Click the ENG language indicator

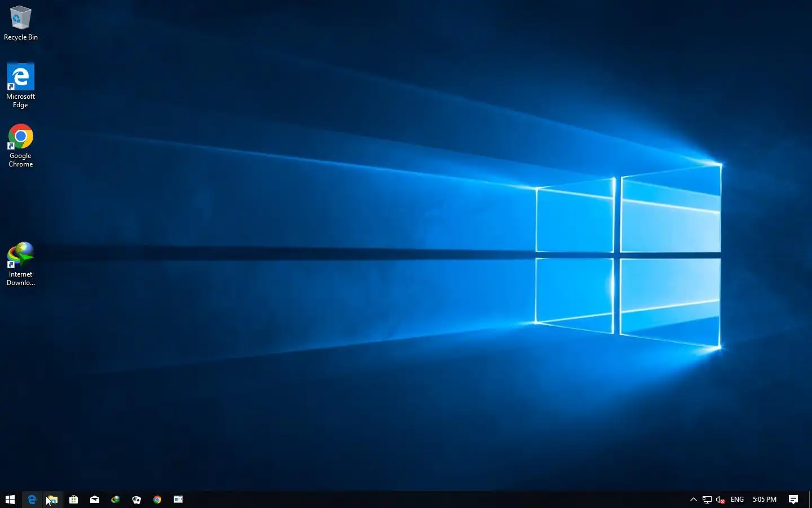pos(737,500)
